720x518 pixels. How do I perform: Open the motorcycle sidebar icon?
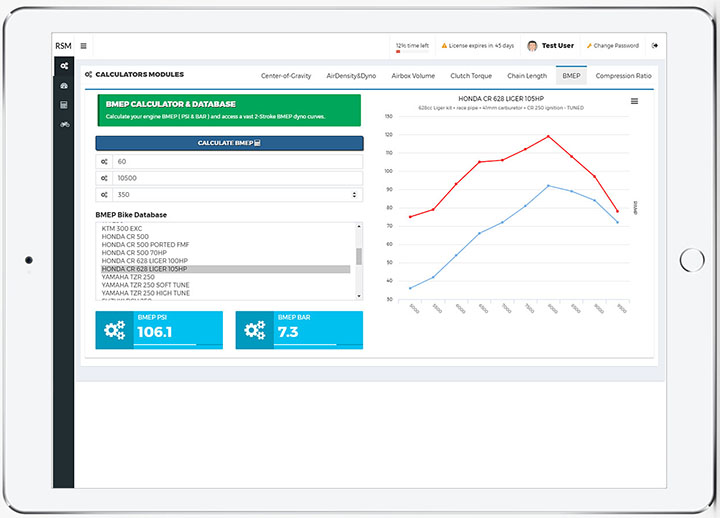[x=64, y=124]
